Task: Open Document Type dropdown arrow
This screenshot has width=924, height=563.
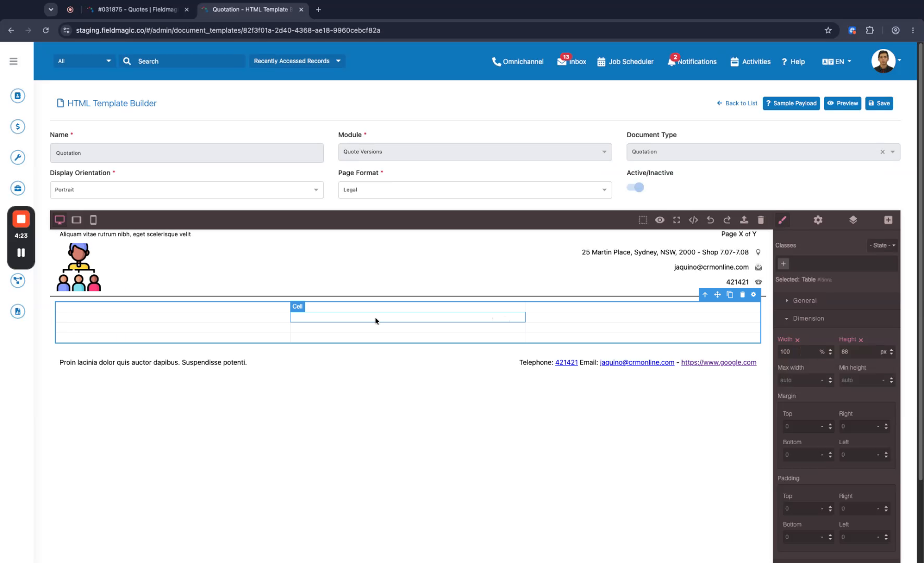Action: point(893,152)
